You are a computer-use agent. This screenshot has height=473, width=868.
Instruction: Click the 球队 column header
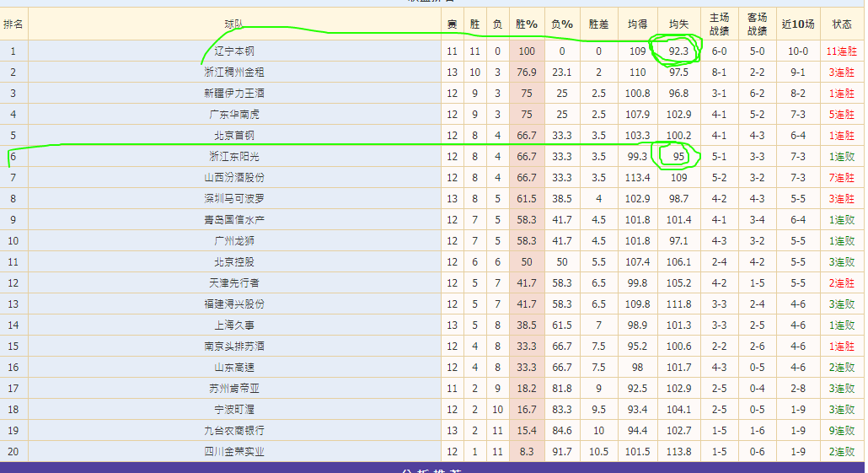(x=234, y=24)
